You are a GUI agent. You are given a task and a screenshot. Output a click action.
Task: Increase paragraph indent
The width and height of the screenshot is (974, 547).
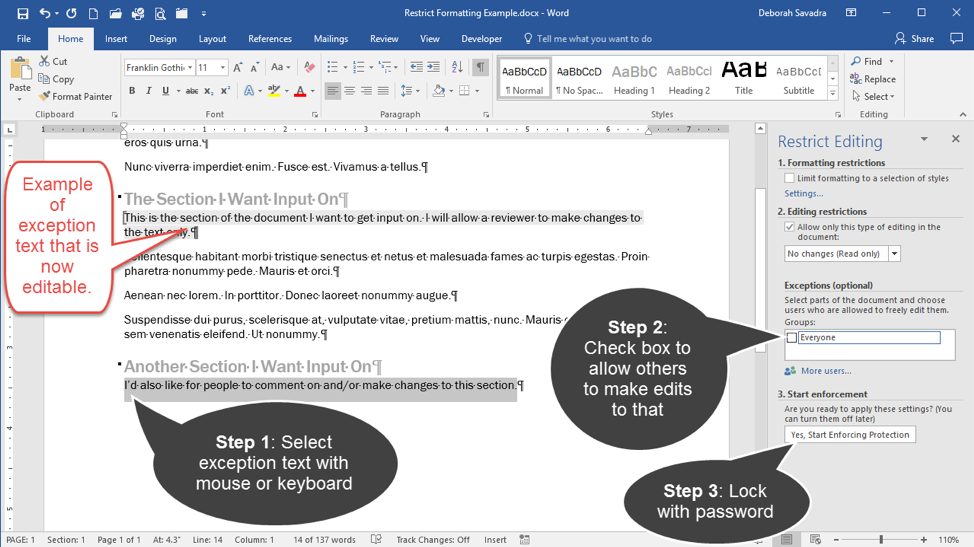(x=434, y=67)
